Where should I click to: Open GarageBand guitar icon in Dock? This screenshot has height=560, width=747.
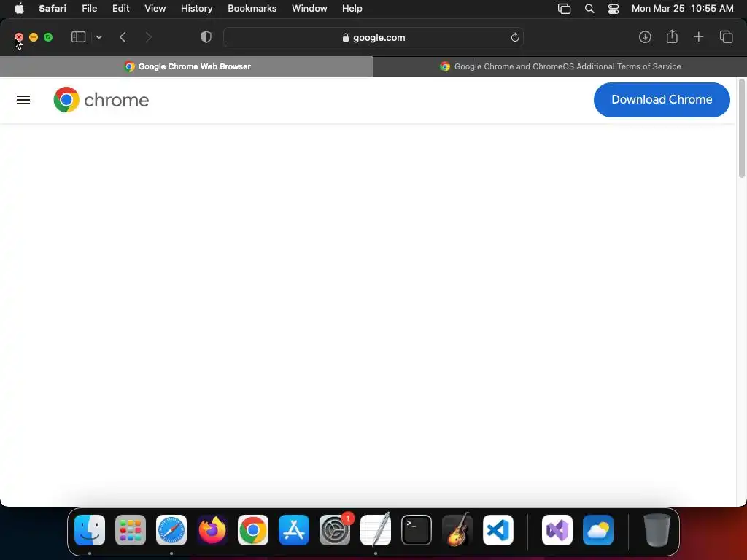[x=457, y=530]
